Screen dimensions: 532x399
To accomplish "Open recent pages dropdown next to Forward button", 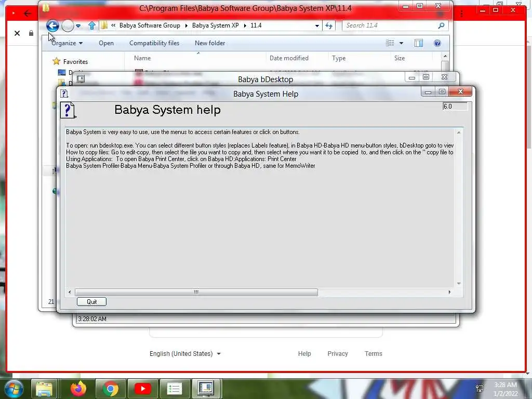I will (x=78, y=26).
